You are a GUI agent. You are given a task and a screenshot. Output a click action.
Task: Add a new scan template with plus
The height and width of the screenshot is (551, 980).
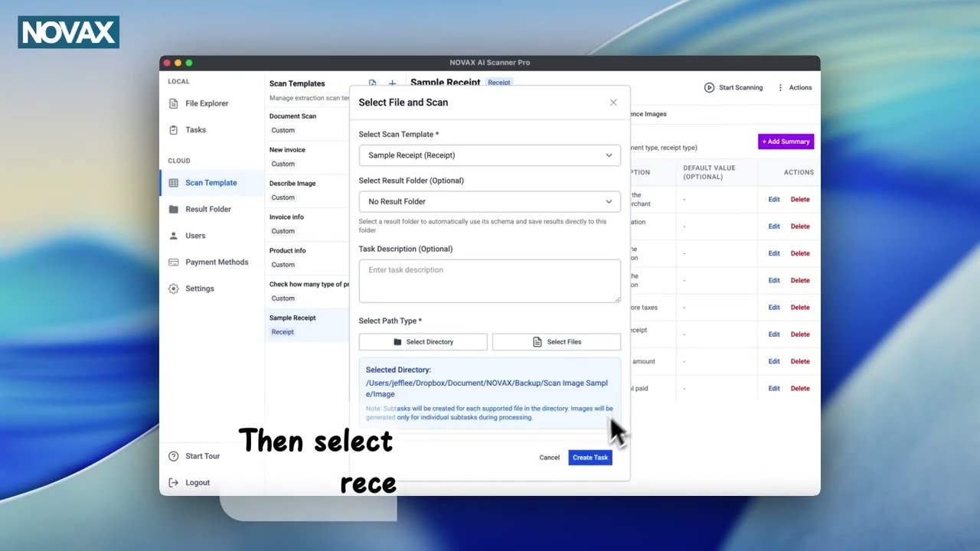[x=393, y=83]
